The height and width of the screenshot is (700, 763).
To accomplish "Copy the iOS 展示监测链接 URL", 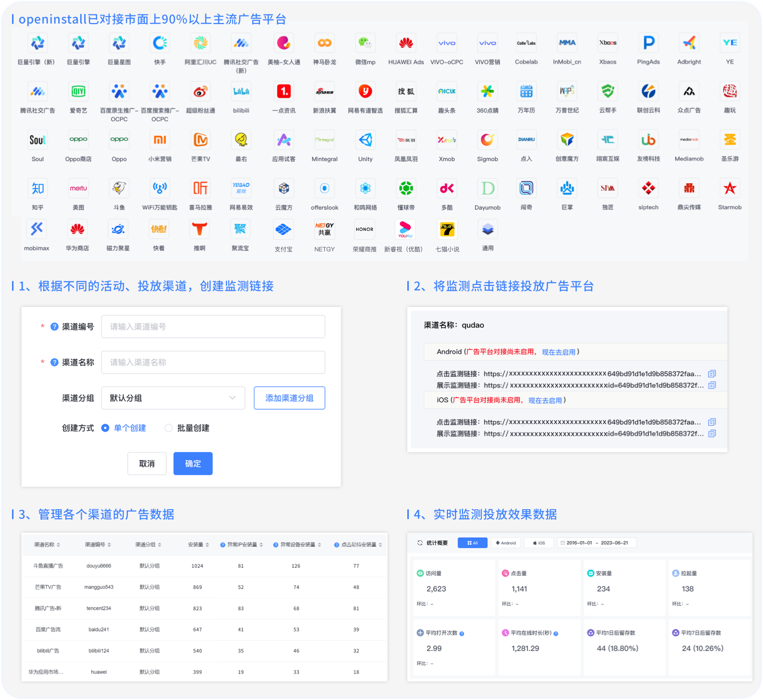I will 712,434.
